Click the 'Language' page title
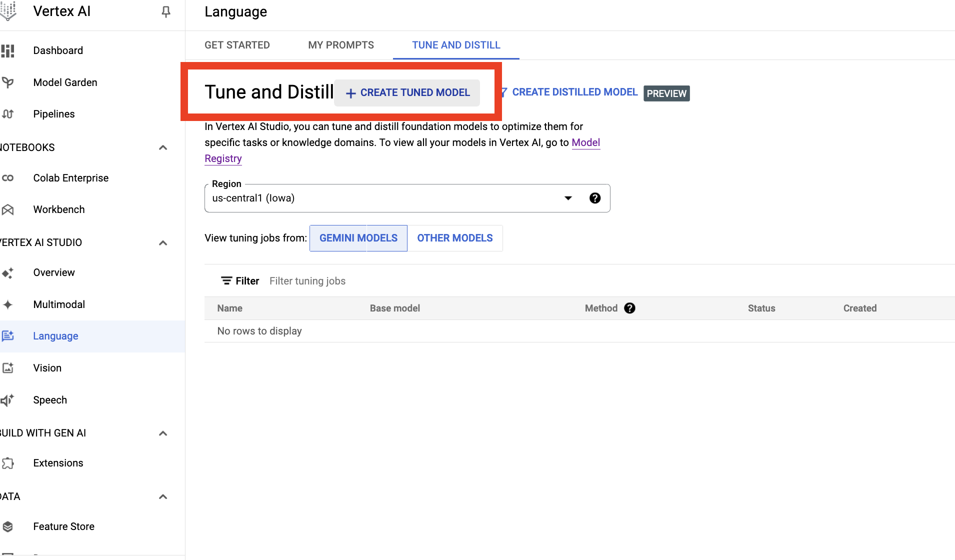This screenshot has width=955, height=560. click(x=235, y=11)
